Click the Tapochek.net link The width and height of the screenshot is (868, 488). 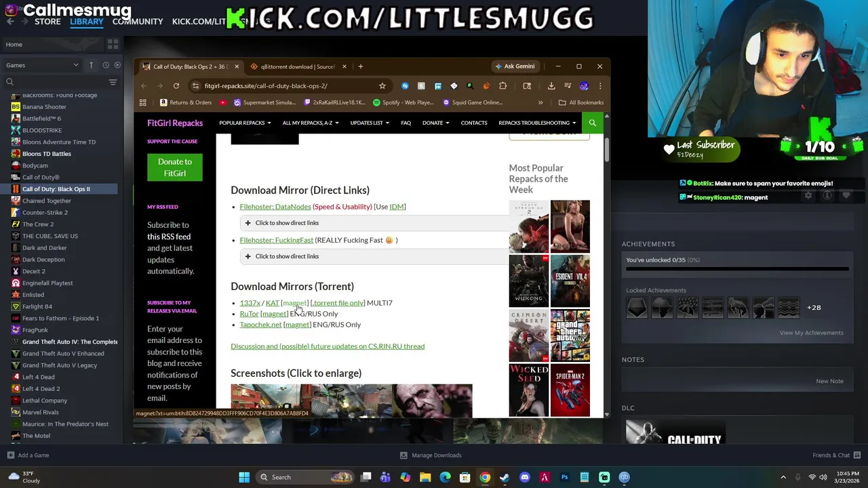(260, 325)
